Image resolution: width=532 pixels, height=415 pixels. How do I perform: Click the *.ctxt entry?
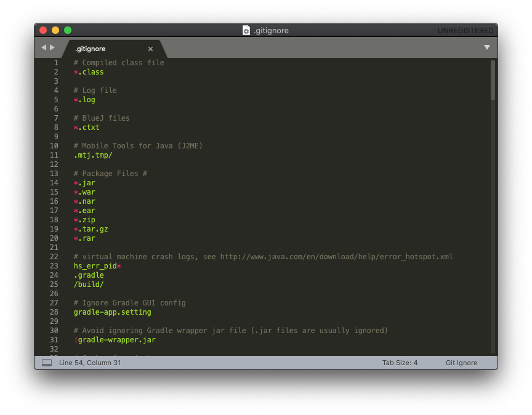[x=87, y=127]
